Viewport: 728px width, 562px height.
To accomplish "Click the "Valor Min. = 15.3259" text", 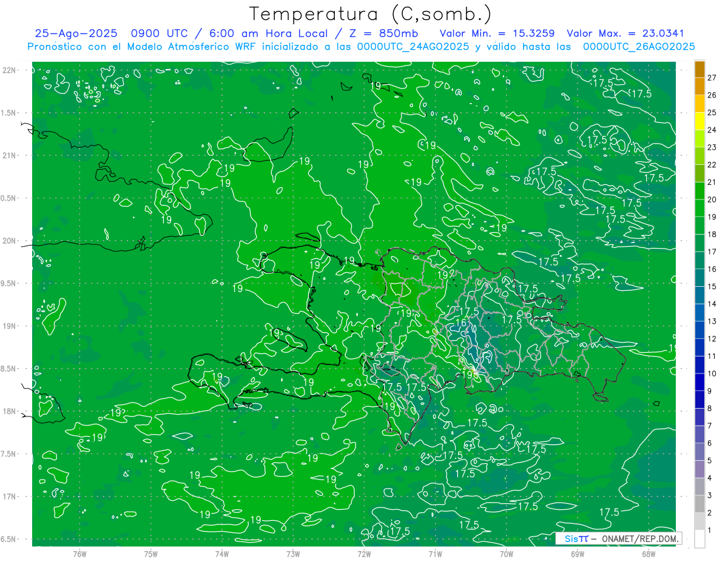I will (x=497, y=34).
